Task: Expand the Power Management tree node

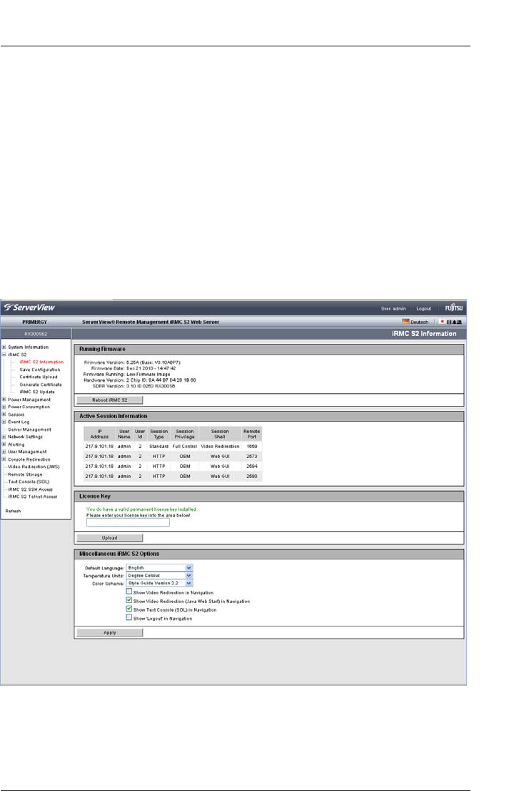Action: coord(4,400)
